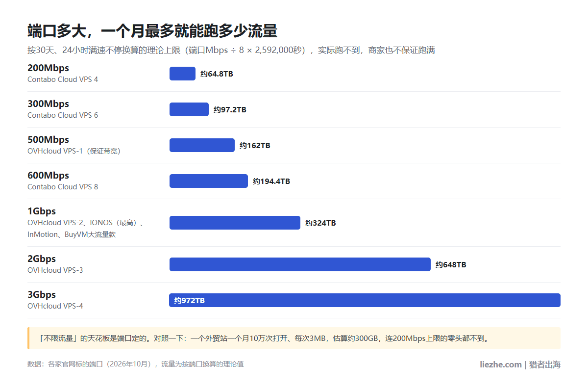
Task: Click the 约194.4TB value label
Action: point(271,182)
